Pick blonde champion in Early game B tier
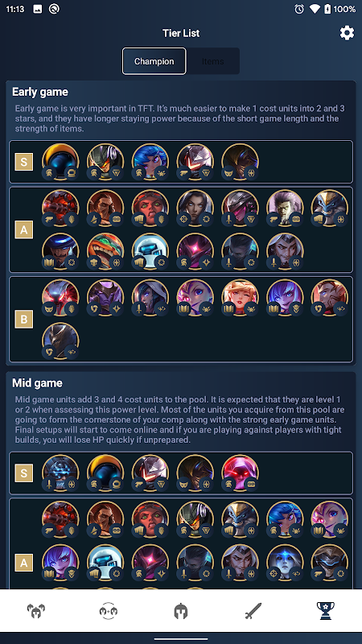Screen dimensions: 362x644 click(x=240, y=298)
